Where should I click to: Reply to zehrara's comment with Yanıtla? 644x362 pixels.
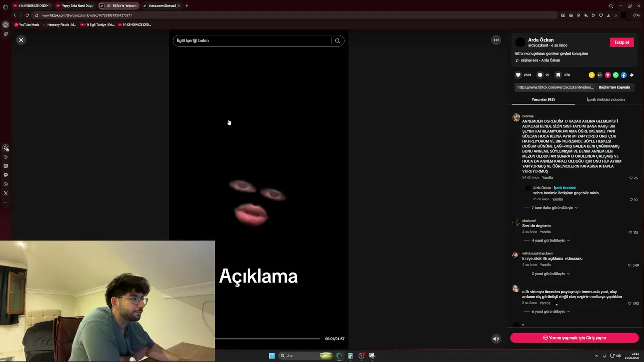click(x=547, y=178)
